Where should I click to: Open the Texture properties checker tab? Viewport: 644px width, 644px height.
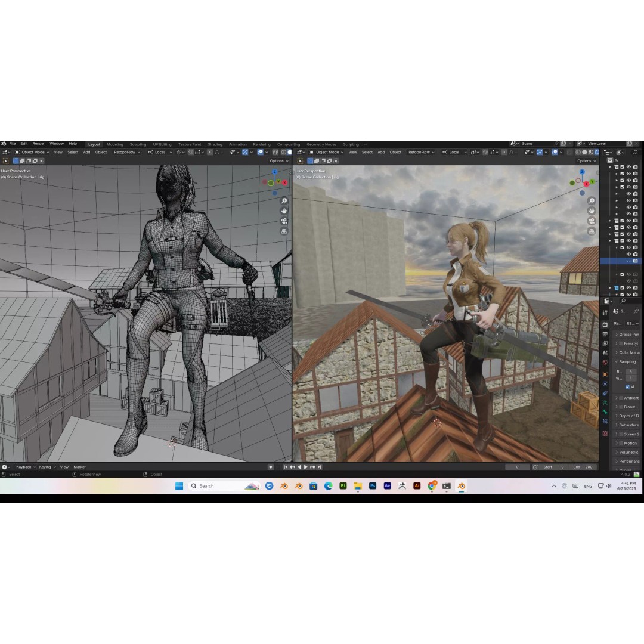605,434
